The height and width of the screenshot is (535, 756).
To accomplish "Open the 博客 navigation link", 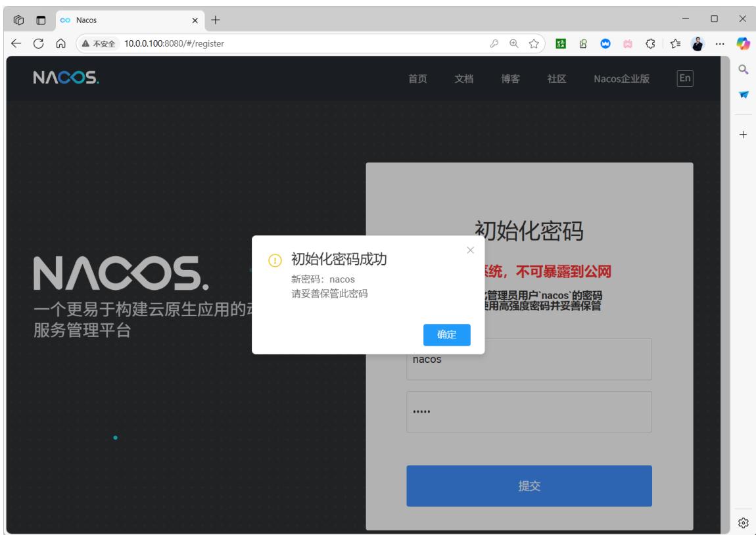I will pyautogui.click(x=510, y=79).
